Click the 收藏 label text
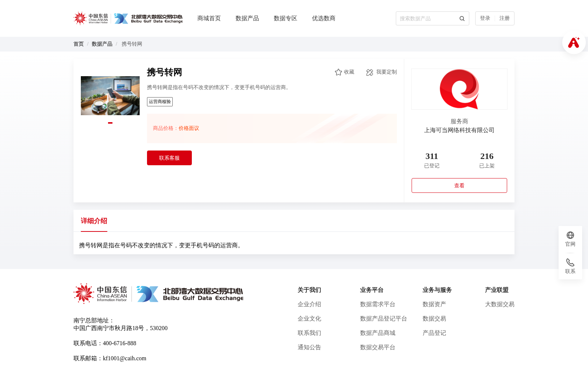The height and width of the screenshot is (368, 588). 349,72
